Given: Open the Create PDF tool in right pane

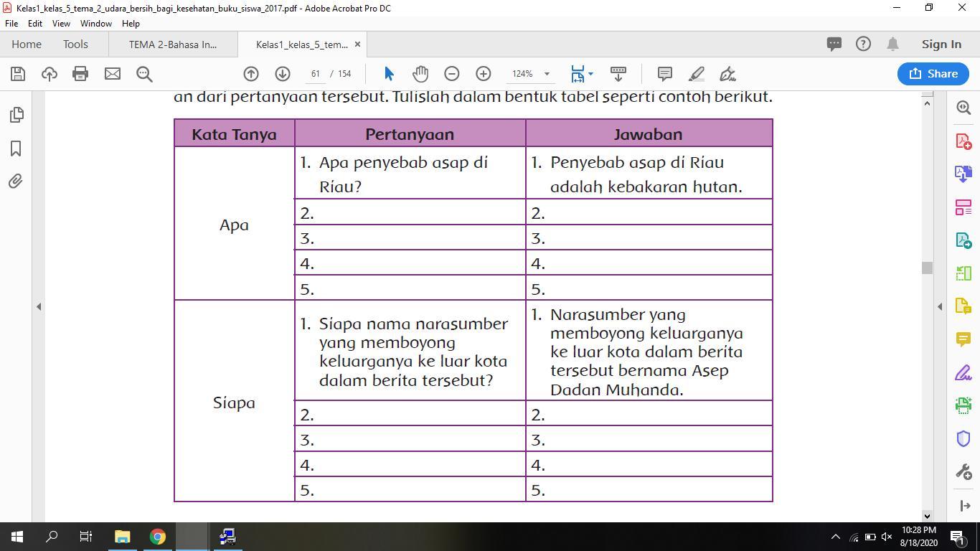Looking at the screenshot, I should point(963,141).
